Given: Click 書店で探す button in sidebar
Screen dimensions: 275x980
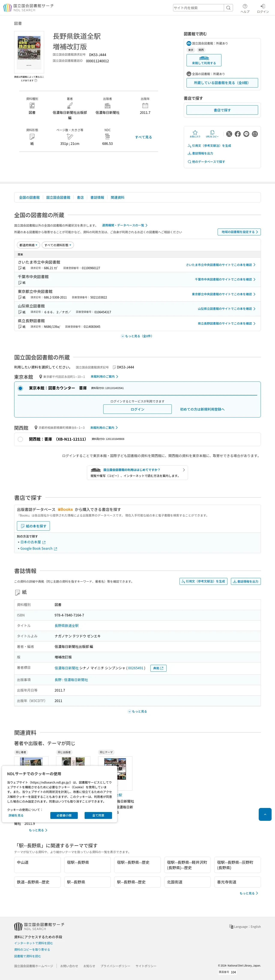Looking at the screenshot, I should 222,110.
